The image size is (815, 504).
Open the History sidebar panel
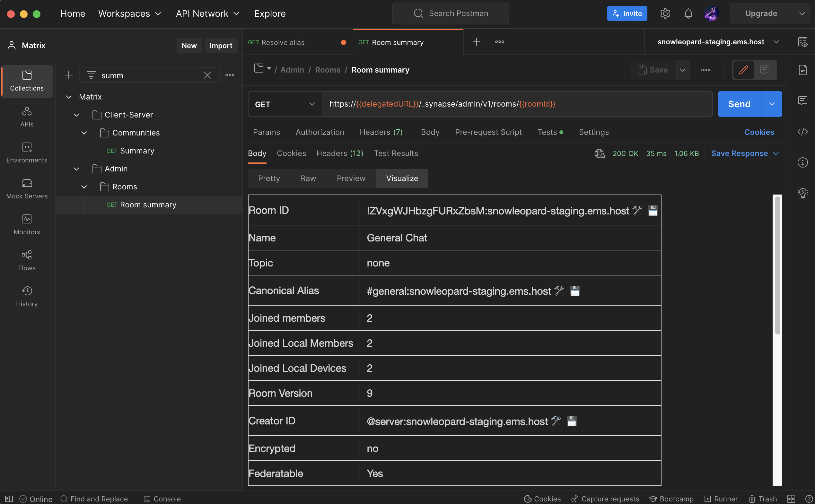pos(27,297)
